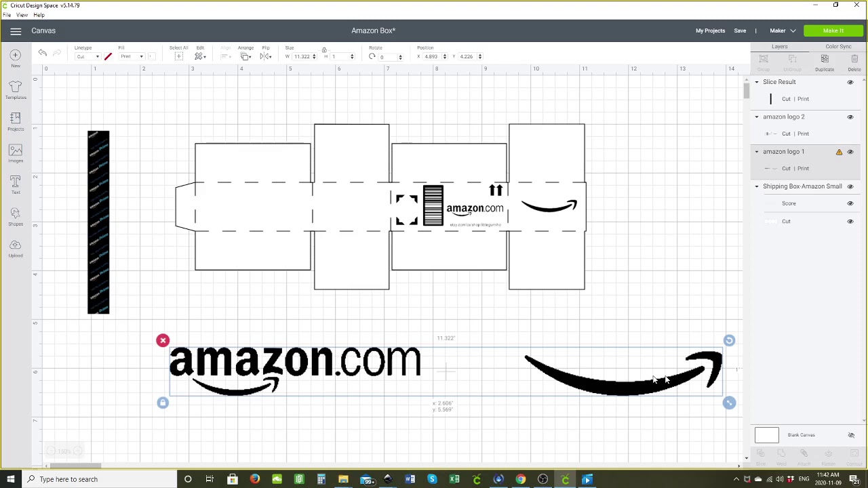The height and width of the screenshot is (488, 868).
Task: Collapse the amazon logo 1 group
Action: coord(757,152)
